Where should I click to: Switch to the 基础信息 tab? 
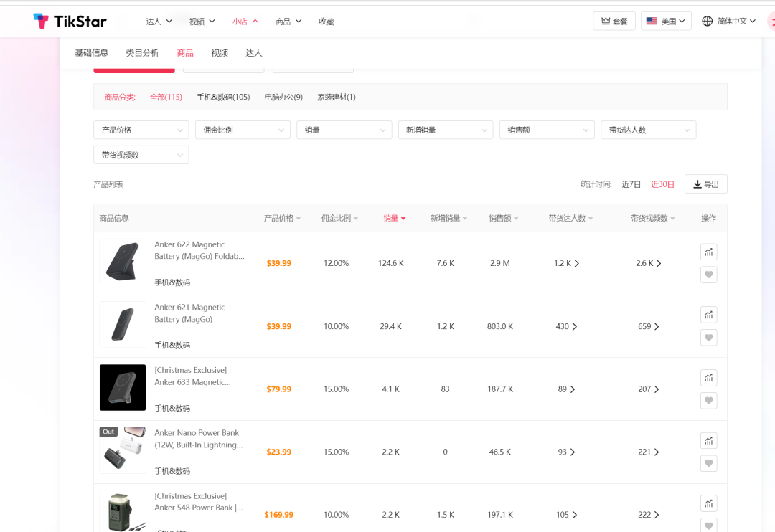tap(91, 53)
